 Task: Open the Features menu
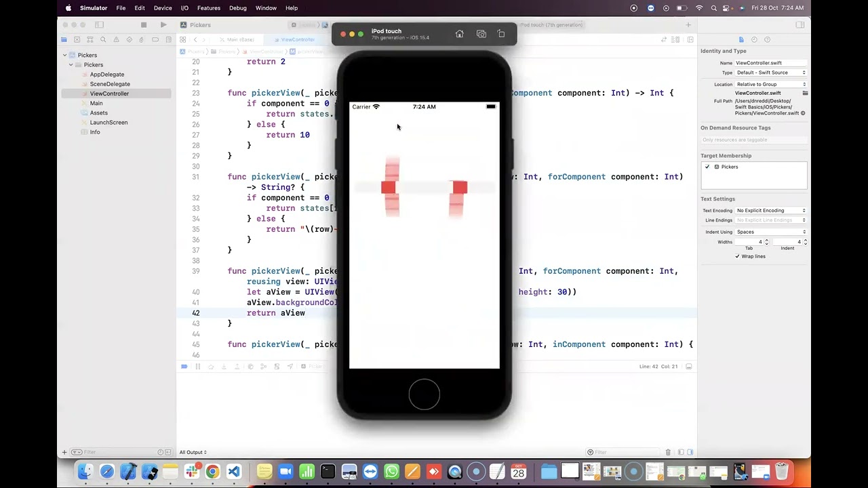(x=209, y=8)
